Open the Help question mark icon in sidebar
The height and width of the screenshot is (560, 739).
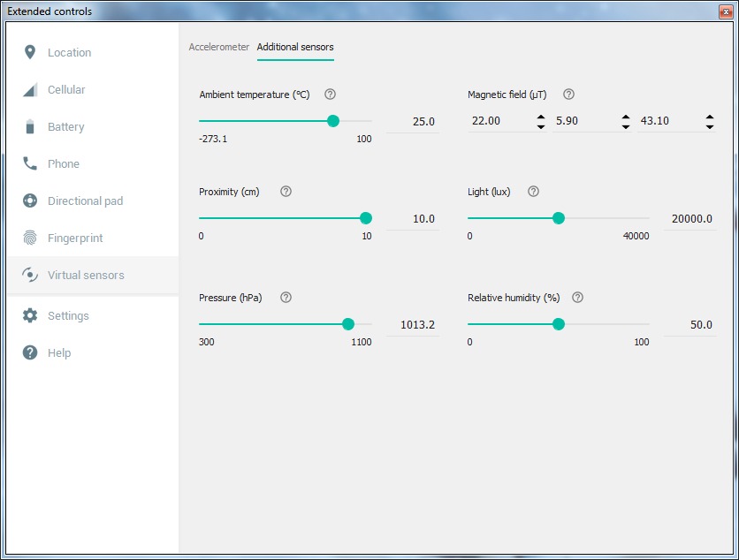30,352
